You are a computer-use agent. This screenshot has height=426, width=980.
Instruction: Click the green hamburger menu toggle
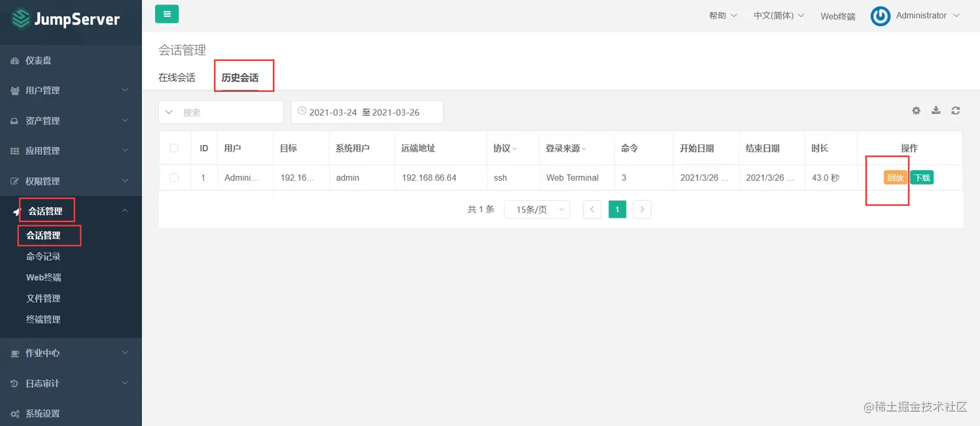pyautogui.click(x=167, y=14)
